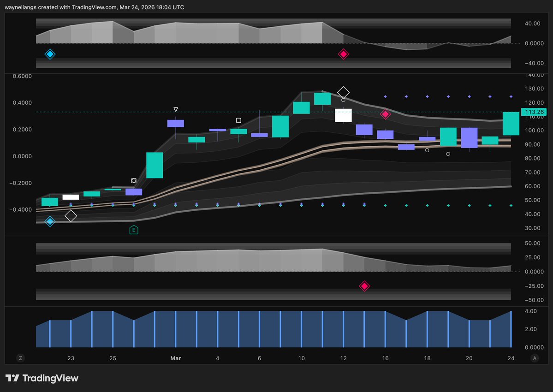Click the '16' date label on the time axis
The height and width of the screenshot is (392, 553).
pyautogui.click(x=385, y=358)
